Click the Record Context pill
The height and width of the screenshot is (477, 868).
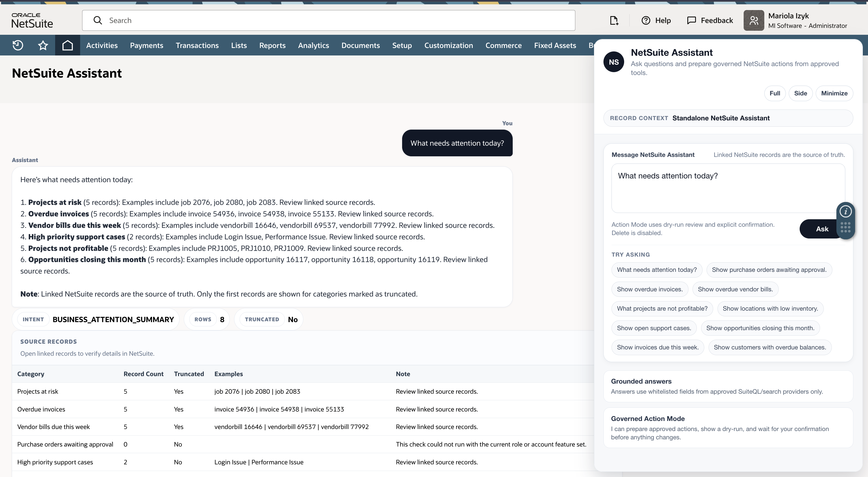point(728,118)
